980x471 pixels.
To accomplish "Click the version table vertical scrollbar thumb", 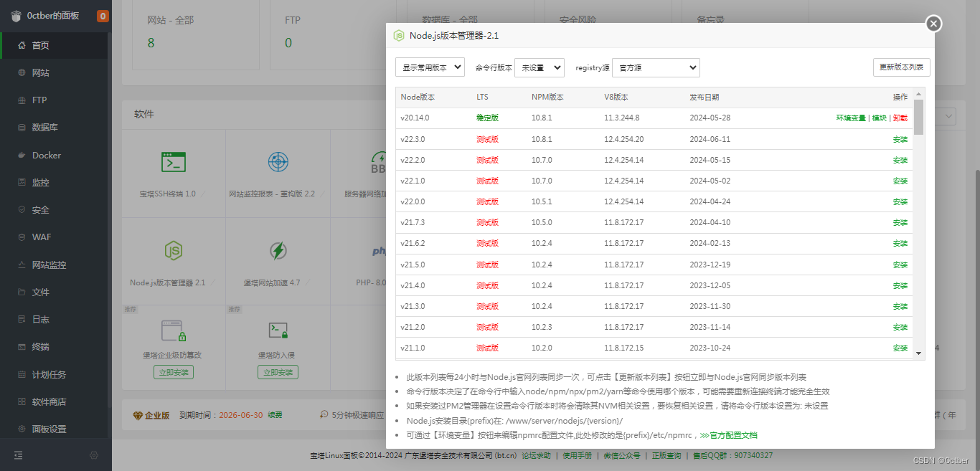I will tap(919, 117).
